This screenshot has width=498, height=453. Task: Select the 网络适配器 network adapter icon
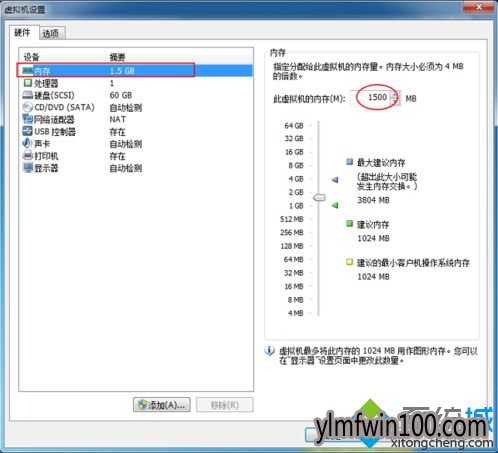[27, 119]
